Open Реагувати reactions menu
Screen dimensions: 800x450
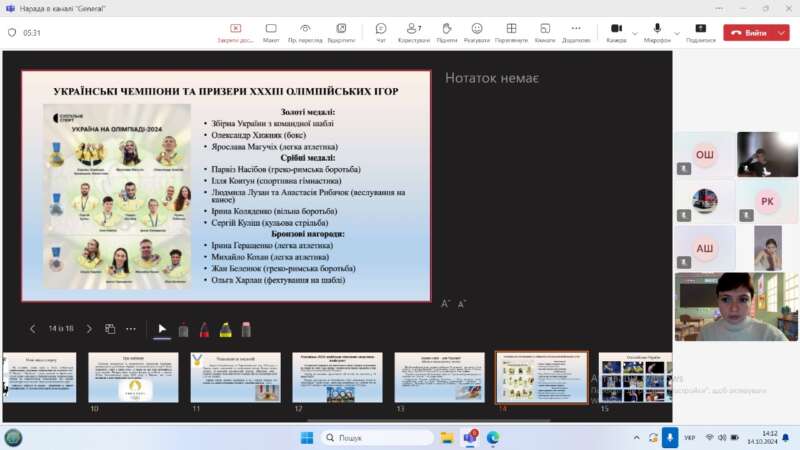pyautogui.click(x=477, y=32)
